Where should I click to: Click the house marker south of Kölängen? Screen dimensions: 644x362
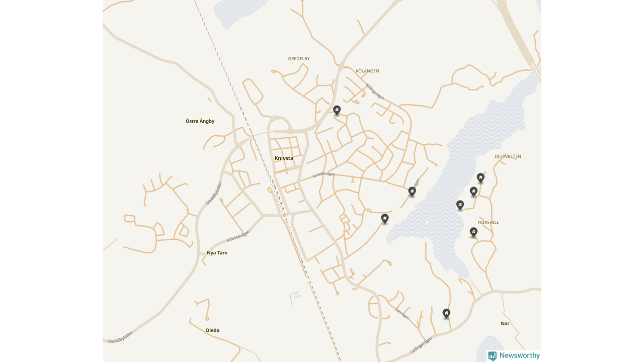pyautogui.click(x=337, y=110)
